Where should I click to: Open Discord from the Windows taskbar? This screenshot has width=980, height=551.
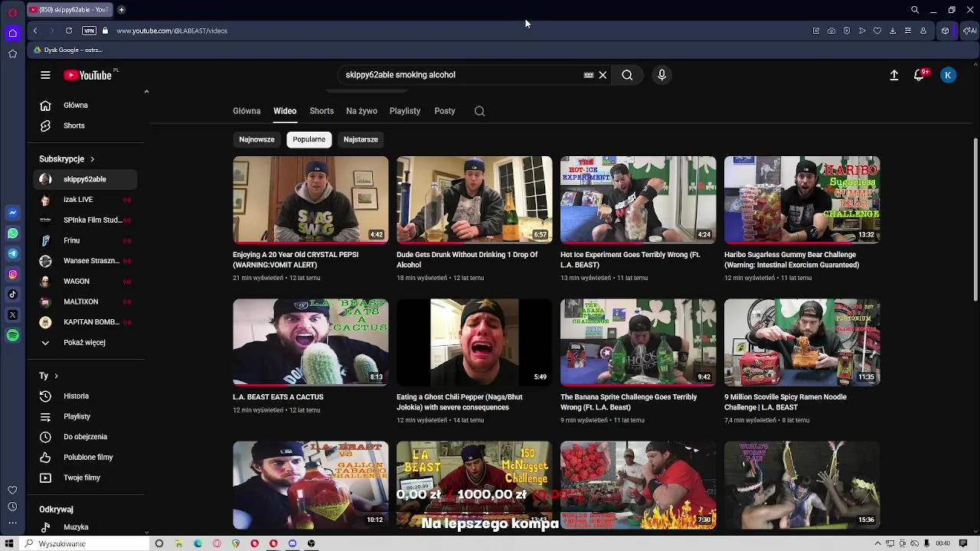pos(292,543)
